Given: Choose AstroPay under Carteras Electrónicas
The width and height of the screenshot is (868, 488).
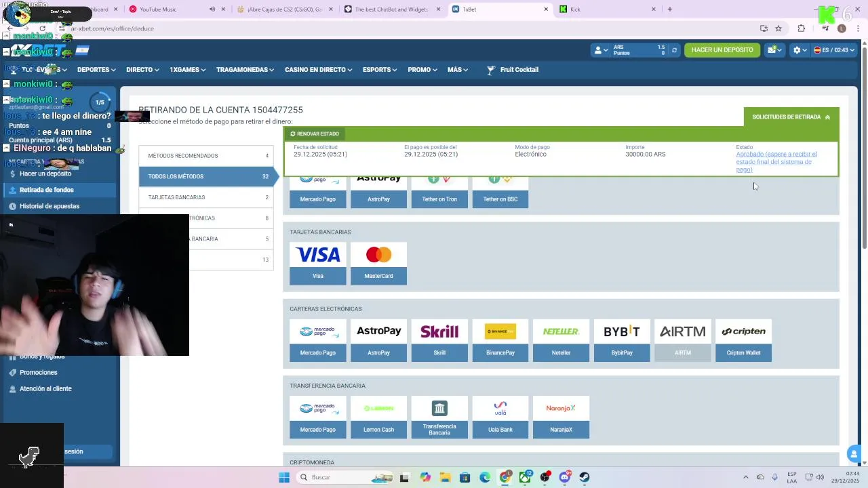Looking at the screenshot, I should (378, 340).
